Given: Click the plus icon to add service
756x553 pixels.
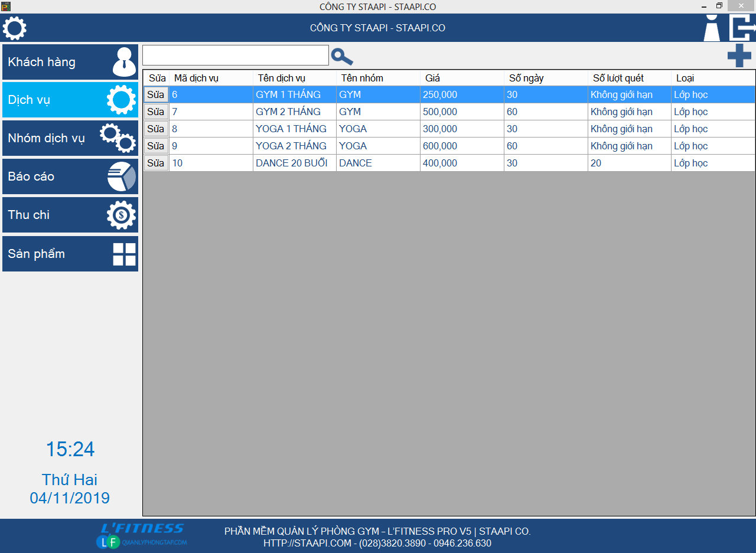Looking at the screenshot, I should point(739,56).
